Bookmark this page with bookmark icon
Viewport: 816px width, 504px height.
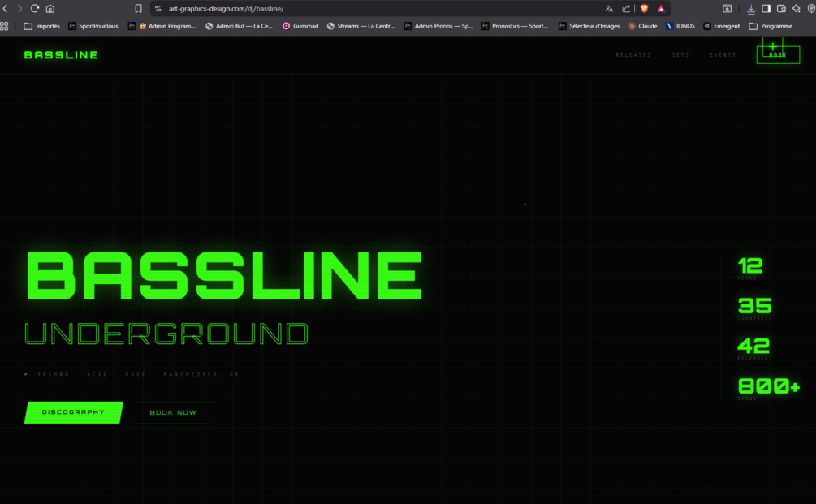coord(138,8)
